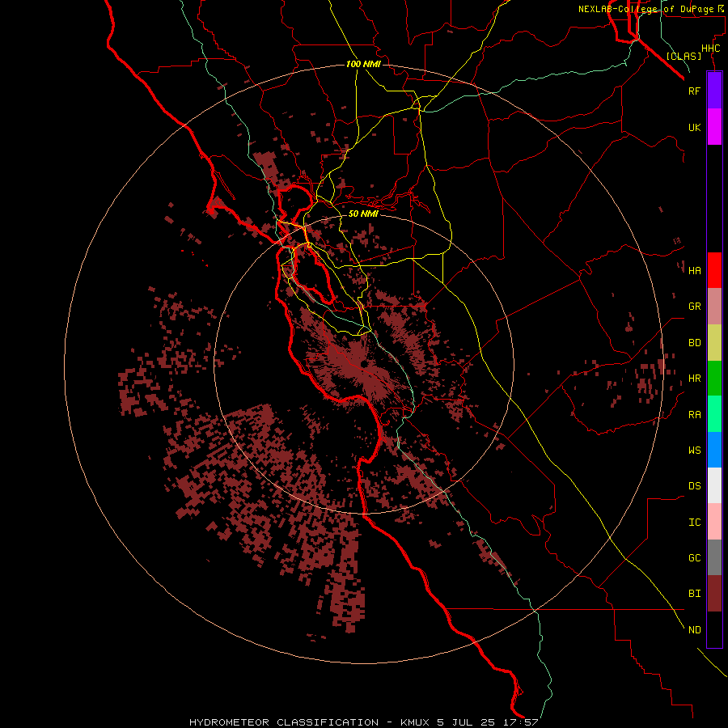728x728 pixels.
Task: Click the HYDROMETEOR CLASSIFICATION title text
Action: 284,722
